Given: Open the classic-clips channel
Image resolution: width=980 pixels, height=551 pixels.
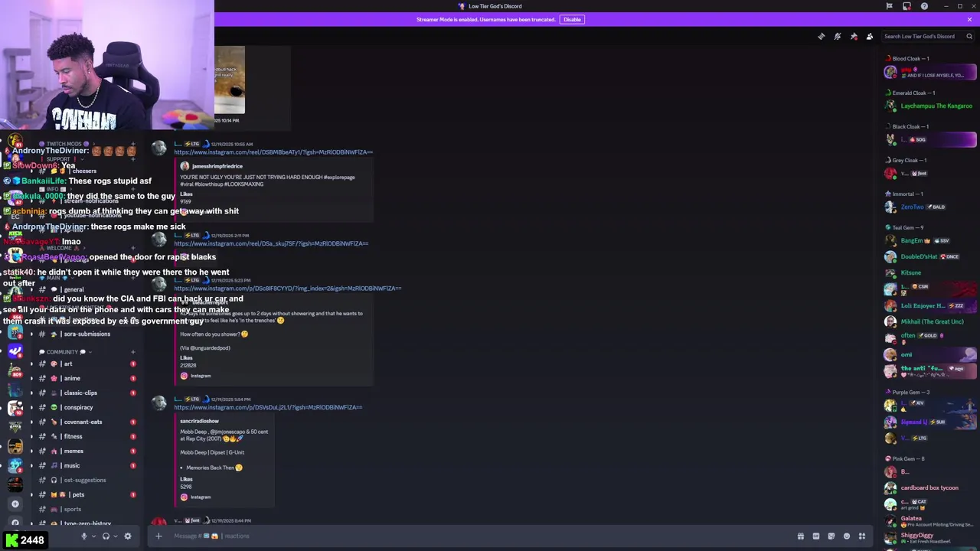Looking at the screenshot, I should 84,393.
